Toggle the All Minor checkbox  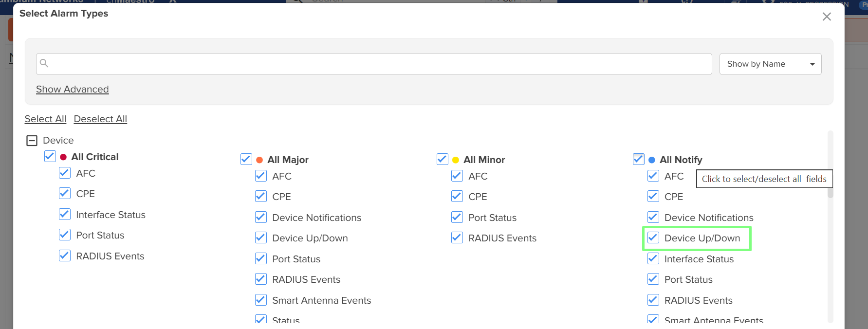pyautogui.click(x=443, y=160)
